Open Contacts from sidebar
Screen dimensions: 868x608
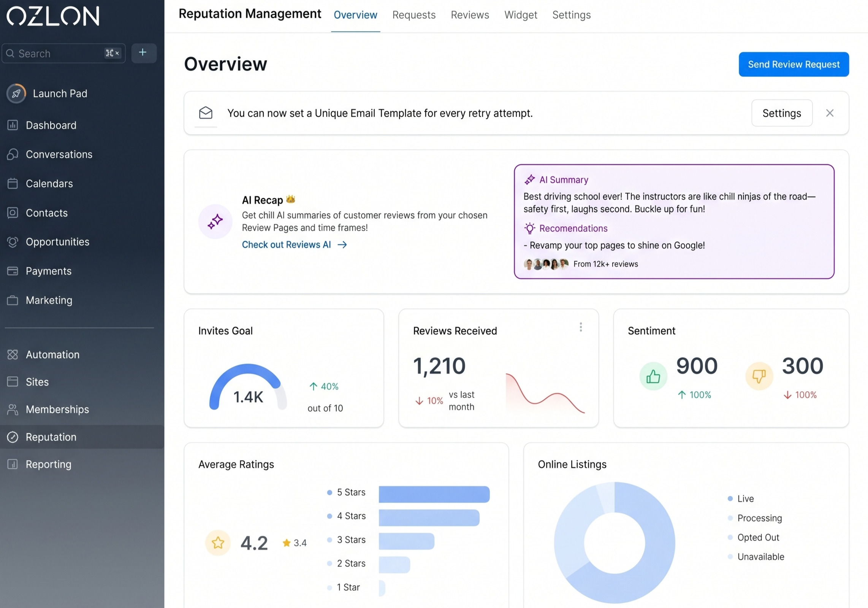click(37, 213)
